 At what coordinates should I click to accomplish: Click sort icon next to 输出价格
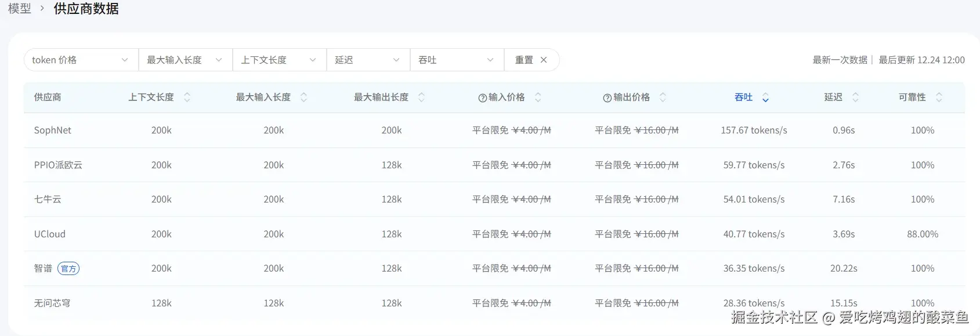pyautogui.click(x=663, y=97)
